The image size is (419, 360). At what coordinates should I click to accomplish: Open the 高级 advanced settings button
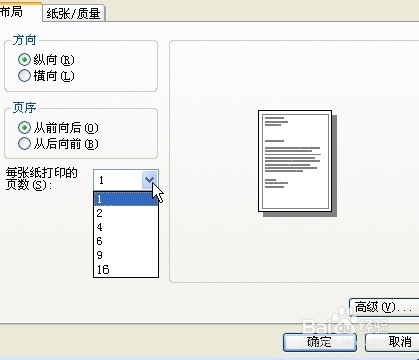click(x=384, y=307)
